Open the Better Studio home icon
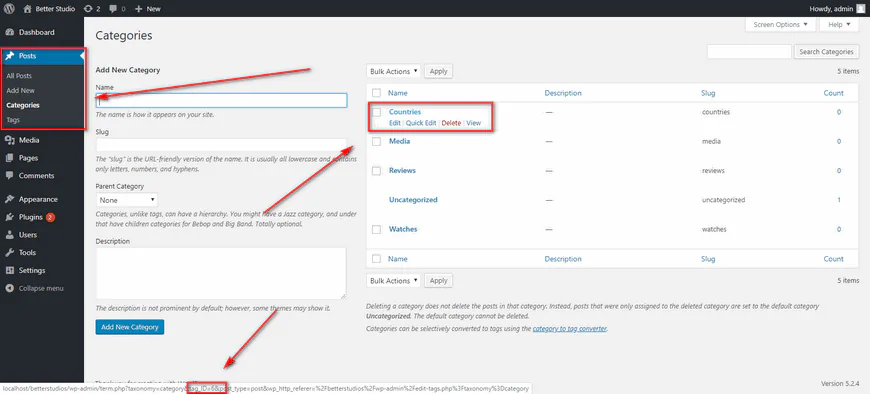Viewport: 870px width, 394px height. point(27,9)
